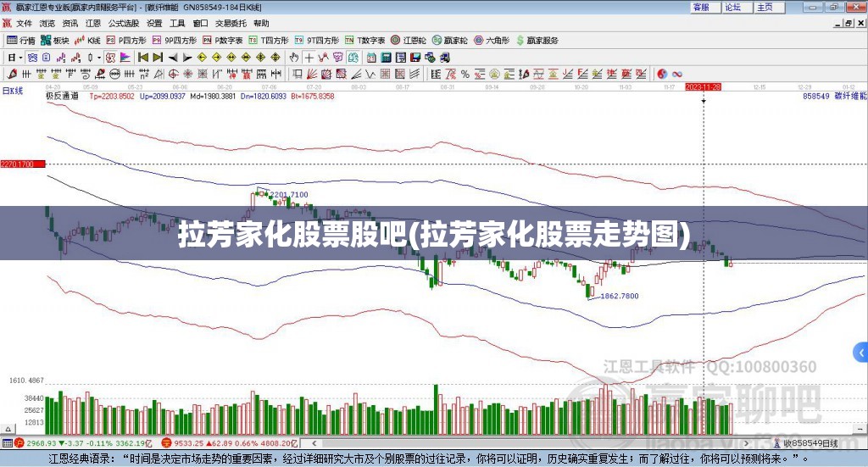The image size is (868, 467).
Task: Click the Shanghai index 2968.93 status entry
Action: pyautogui.click(x=83, y=443)
